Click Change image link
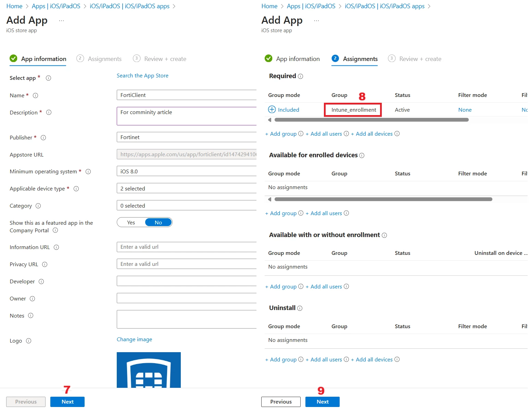The image size is (529, 420). pos(134,339)
